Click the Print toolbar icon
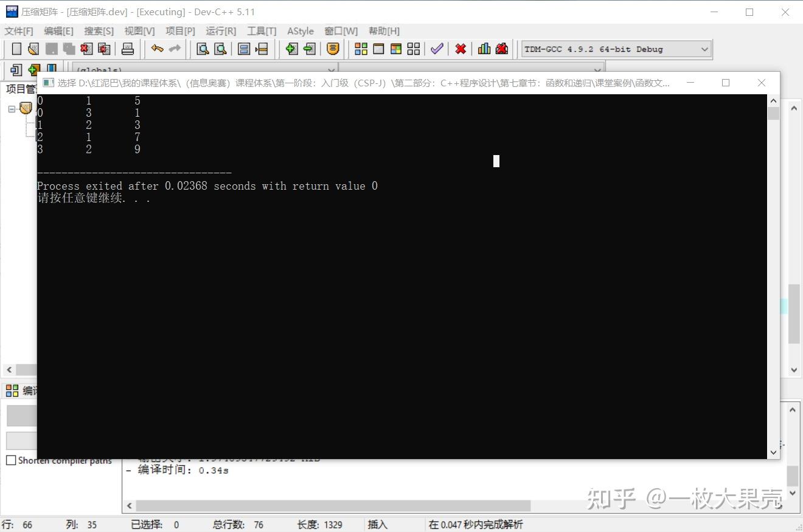This screenshot has height=532, width=803. [x=127, y=49]
